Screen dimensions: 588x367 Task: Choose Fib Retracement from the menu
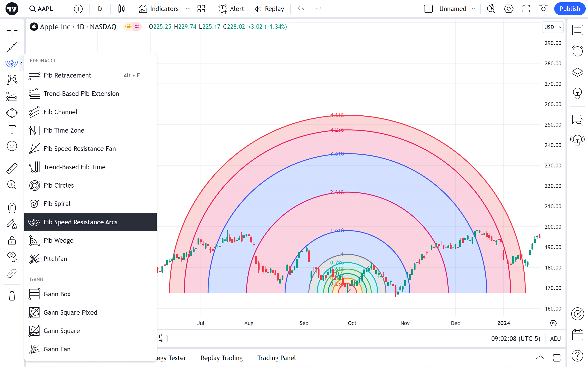pyautogui.click(x=67, y=75)
